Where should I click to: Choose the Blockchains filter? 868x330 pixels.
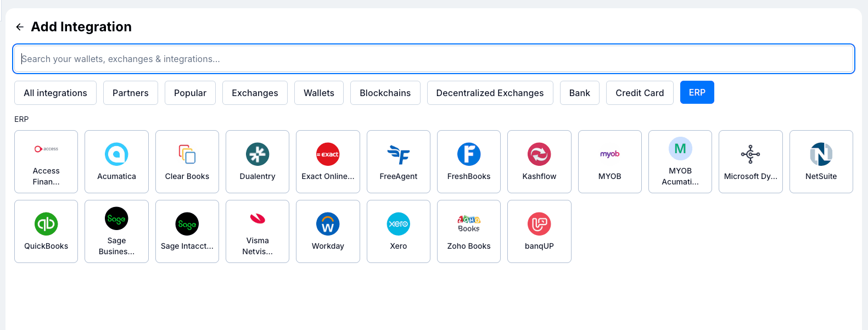[x=385, y=93]
